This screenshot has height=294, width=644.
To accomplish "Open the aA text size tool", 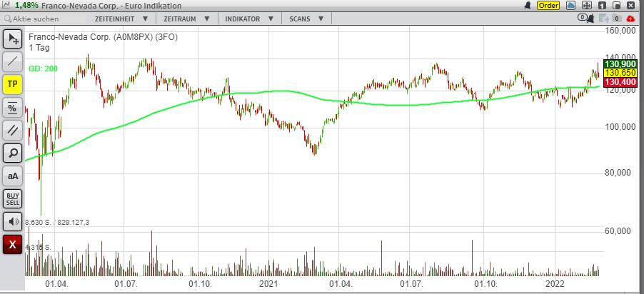I will 13,176.
